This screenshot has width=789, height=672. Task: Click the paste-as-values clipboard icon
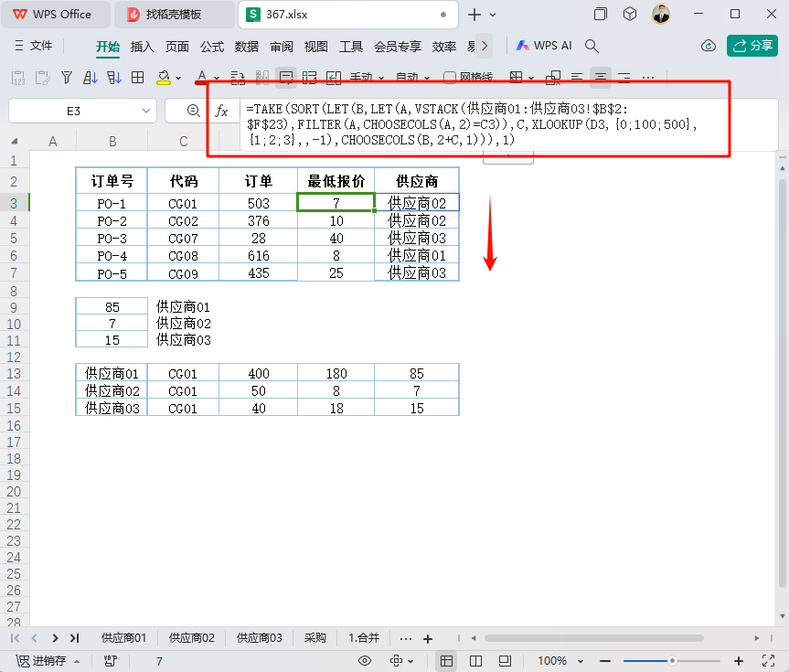pyautogui.click(x=18, y=78)
